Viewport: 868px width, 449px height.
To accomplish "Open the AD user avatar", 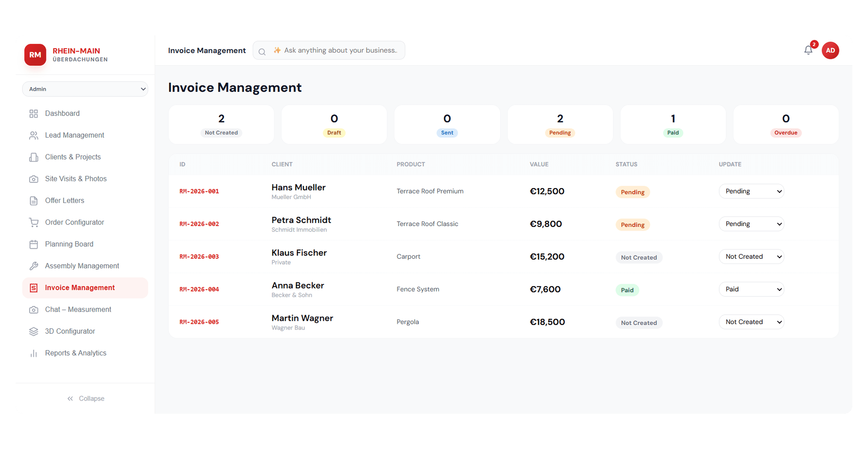I will (830, 51).
